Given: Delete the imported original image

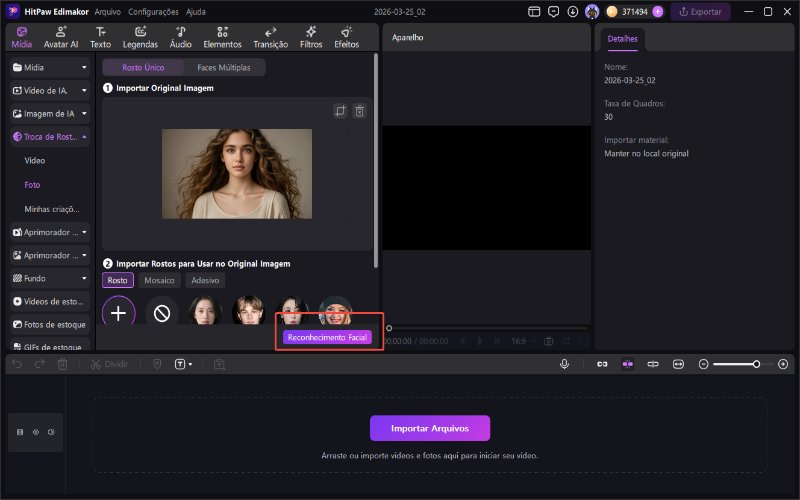Looking at the screenshot, I should (x=360, y=111).
